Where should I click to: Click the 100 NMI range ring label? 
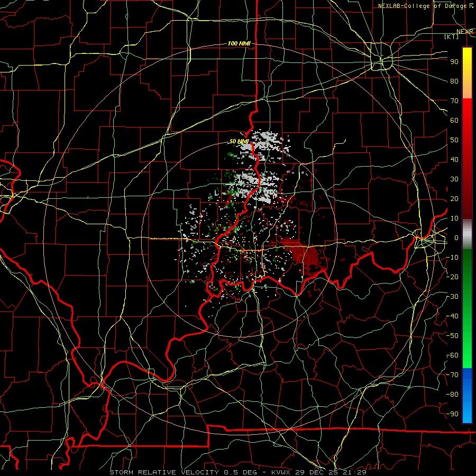point(239,43)
